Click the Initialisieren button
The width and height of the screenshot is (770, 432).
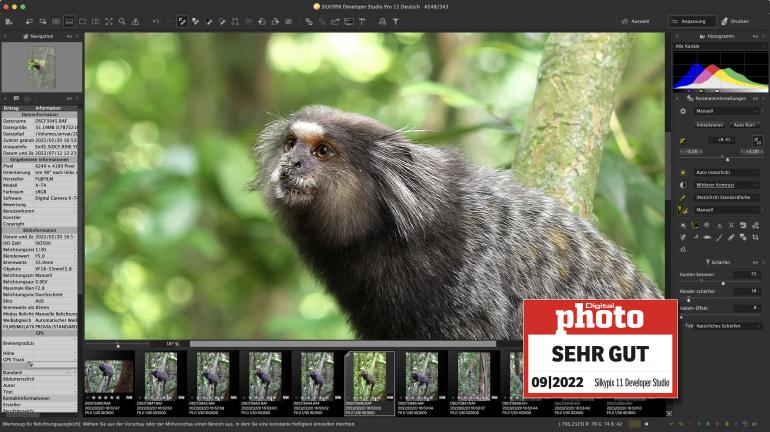(710, 125)
